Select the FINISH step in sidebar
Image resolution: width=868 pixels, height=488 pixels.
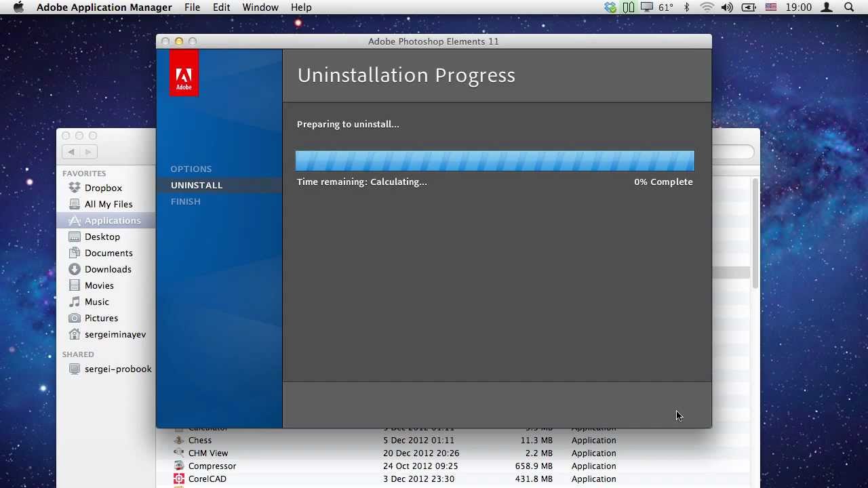coord(186,201)
